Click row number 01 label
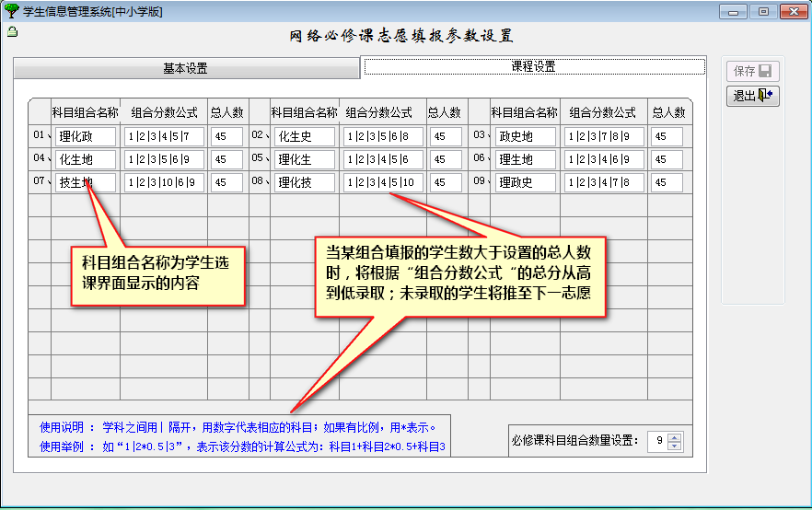This screenshot has height=510, width=812. (x=40, y=135)
